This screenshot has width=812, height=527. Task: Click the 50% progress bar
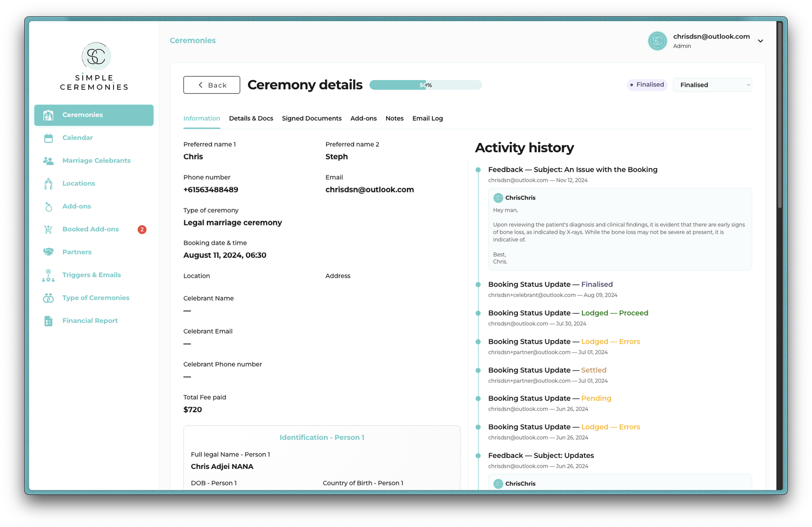pyautogui.click(x=426, y=85)
